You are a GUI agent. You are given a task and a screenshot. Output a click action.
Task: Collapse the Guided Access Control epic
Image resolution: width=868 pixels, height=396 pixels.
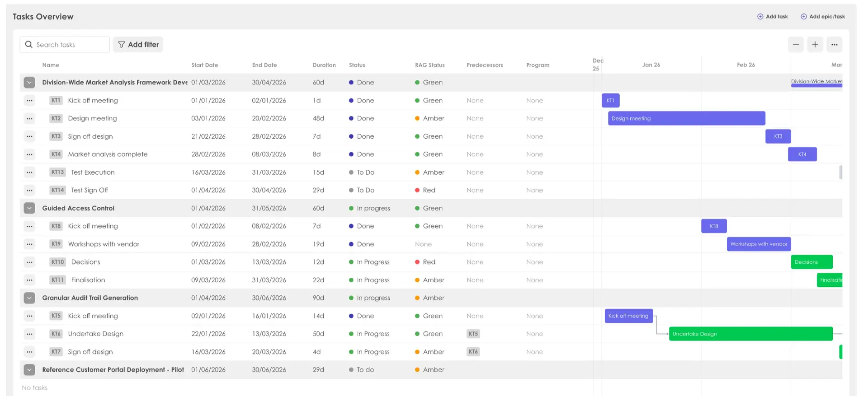(x=29, y=208)
